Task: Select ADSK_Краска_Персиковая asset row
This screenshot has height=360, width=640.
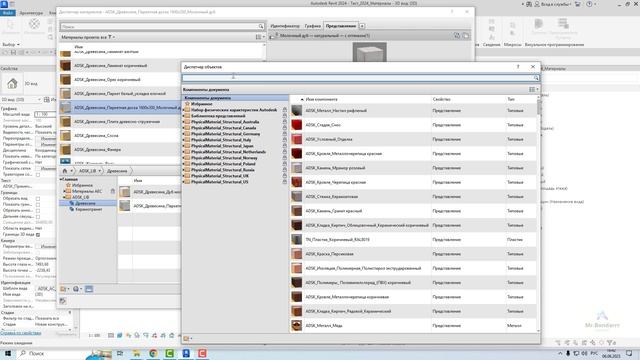Action: (414, 254)
